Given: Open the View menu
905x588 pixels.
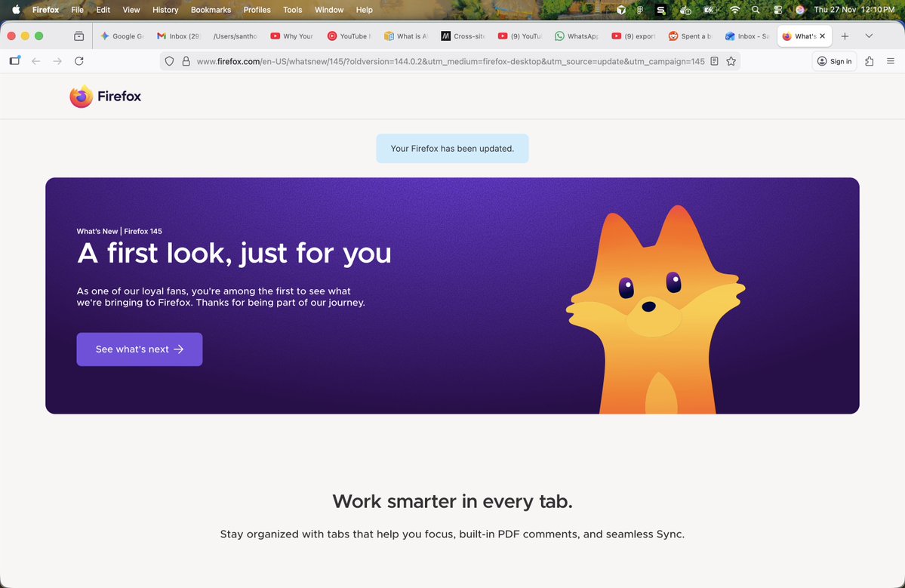Looking at the screenshot, I should point(131,10).
